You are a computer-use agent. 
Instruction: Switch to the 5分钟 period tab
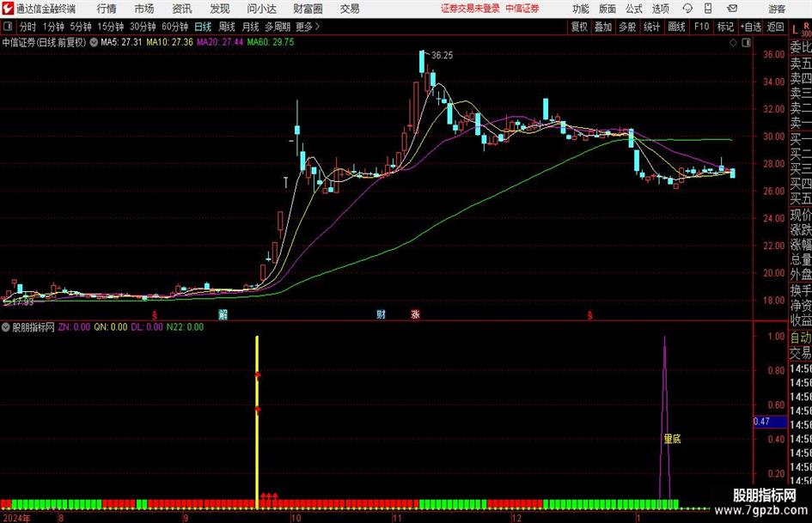coord(80,27)
